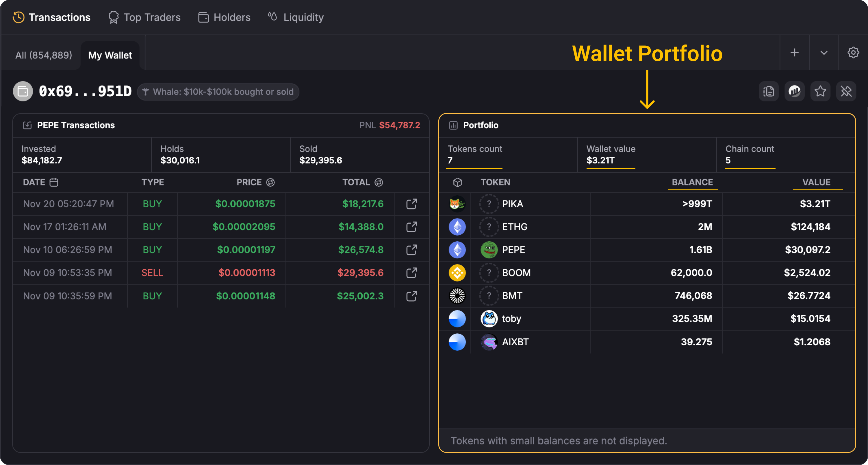Favorite this wallet with star icon
The width and height of the screenshot is (868, 465).
pos(820,91)
